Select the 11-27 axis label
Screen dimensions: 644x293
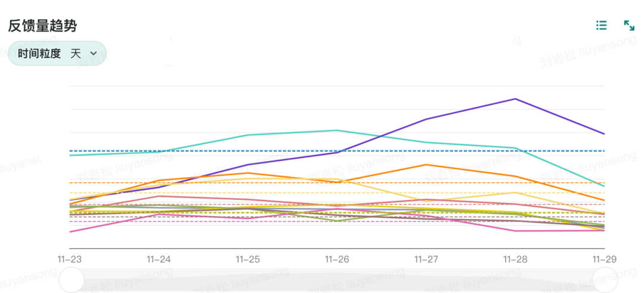point(426,260)
